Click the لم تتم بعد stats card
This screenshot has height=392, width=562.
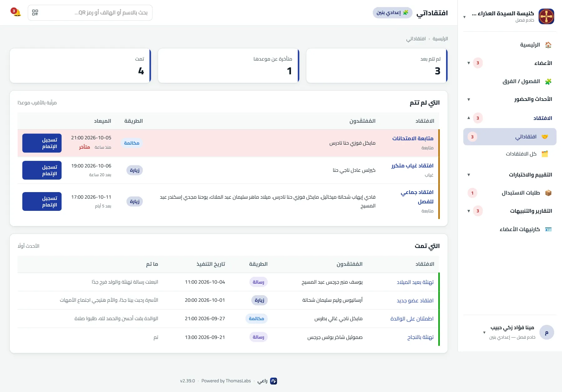point(377,66)
